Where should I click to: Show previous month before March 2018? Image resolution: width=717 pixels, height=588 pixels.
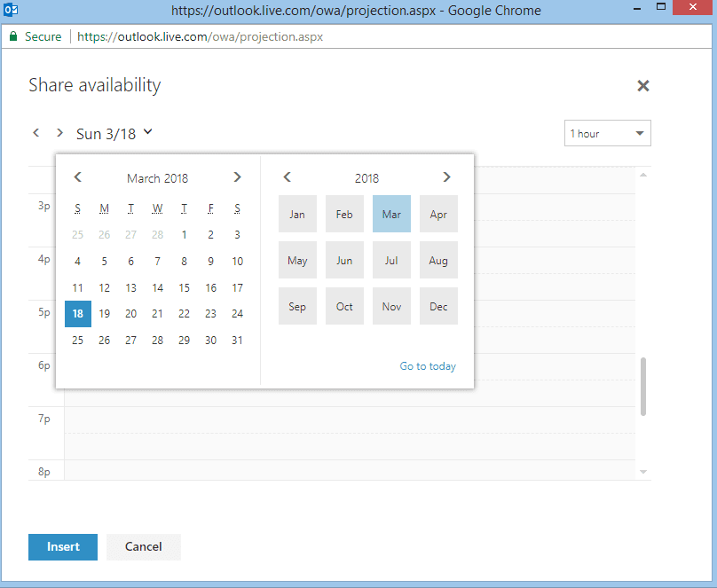coord(78,176)
